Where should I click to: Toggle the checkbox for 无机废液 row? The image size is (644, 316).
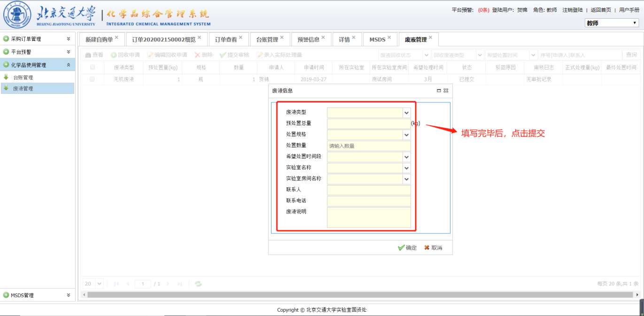point(92,79)
